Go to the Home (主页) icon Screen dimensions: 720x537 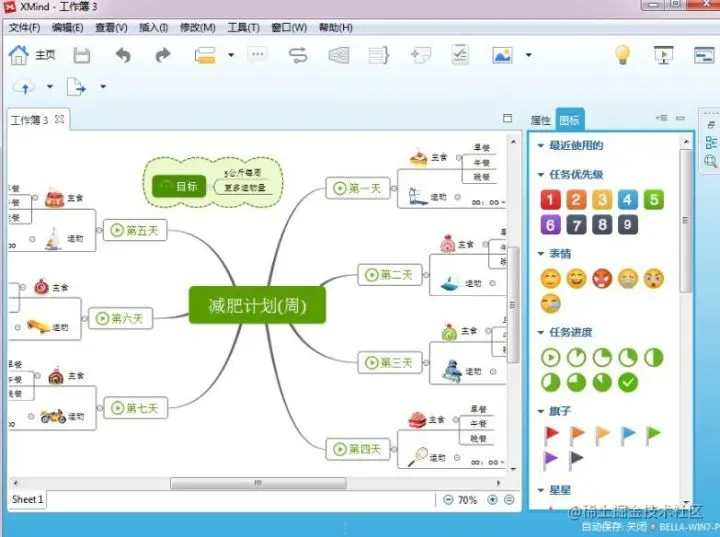point(19,55)
